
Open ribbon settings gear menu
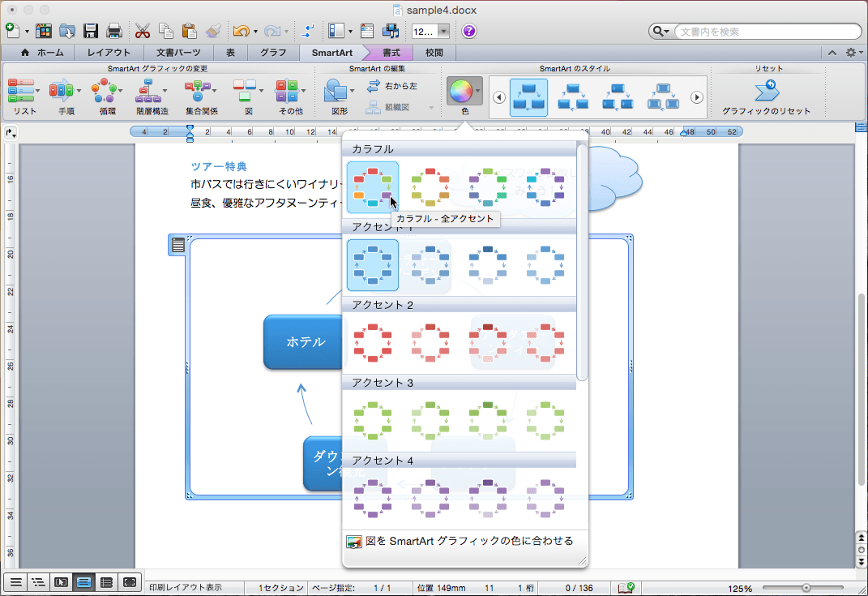[x=853, y=53]
